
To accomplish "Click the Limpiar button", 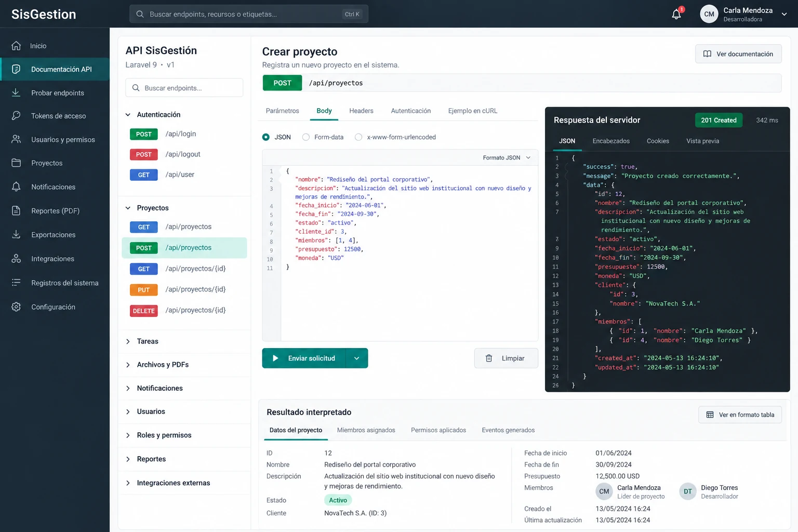I will (x=506, y=358).
